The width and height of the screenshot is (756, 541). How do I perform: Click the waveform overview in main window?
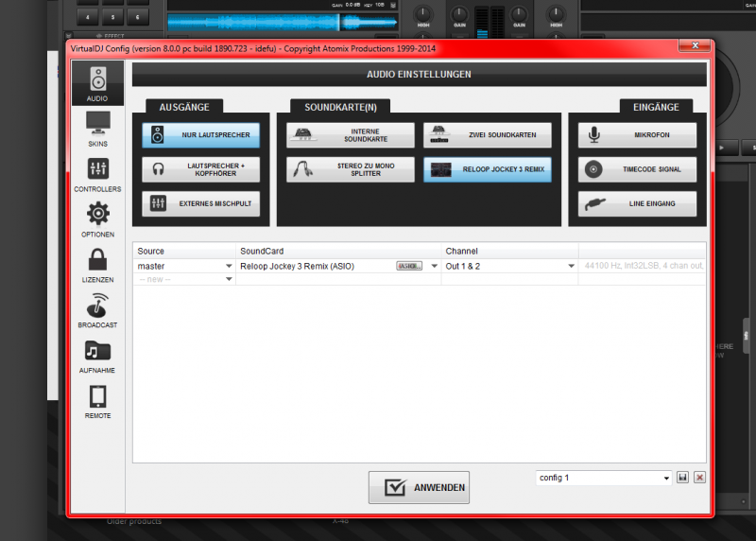point(283,22)
